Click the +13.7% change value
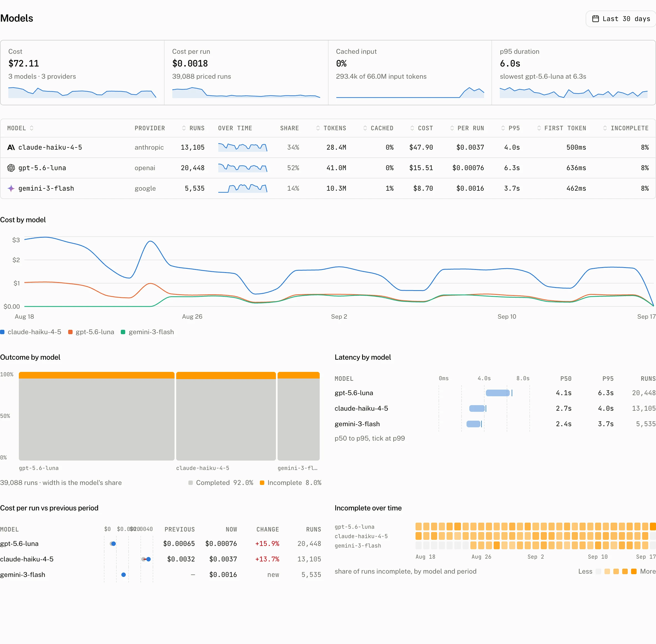 [x=267, y=559]
